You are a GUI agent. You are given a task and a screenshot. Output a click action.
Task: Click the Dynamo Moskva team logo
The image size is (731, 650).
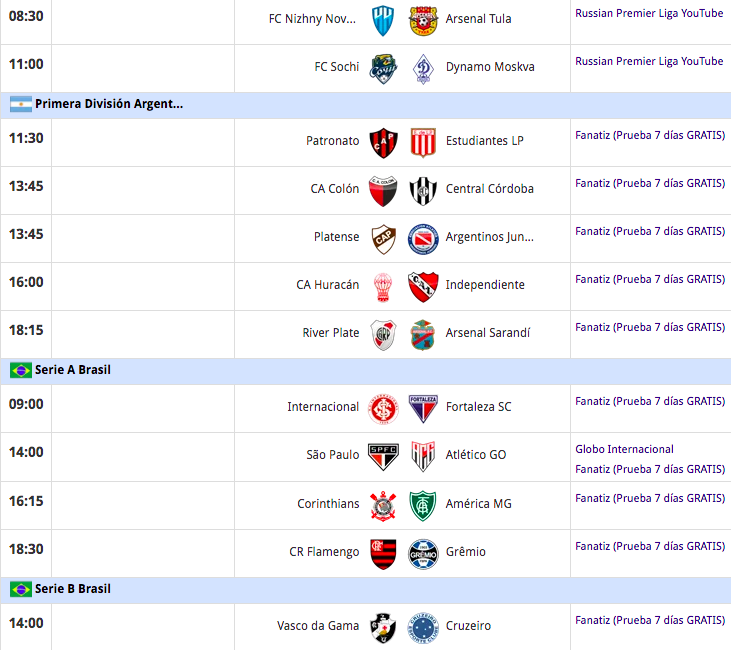click(x=423, y=69)
